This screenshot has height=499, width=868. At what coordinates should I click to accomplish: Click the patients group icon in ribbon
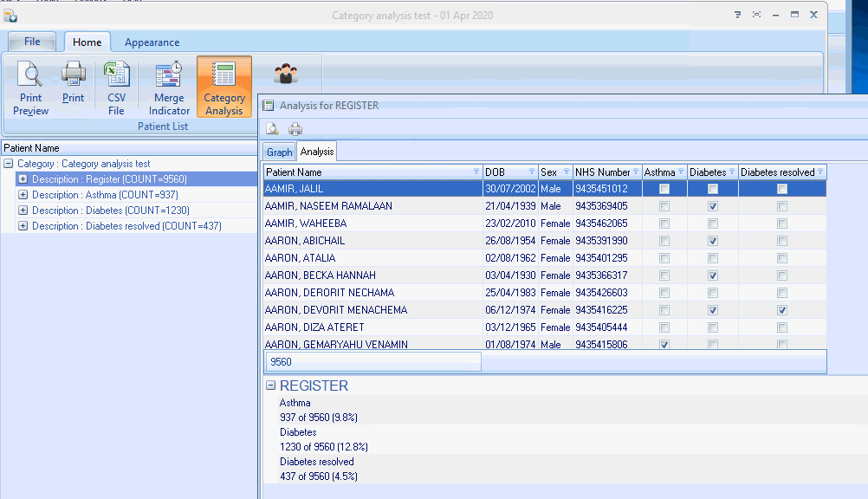tap(286, 75)
